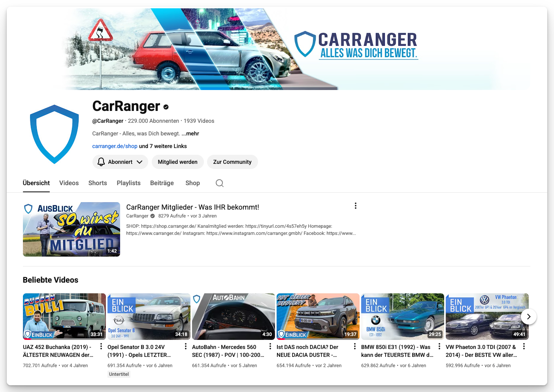Click the CarRanger channel banner image
Viewport: 554px width, 392px height.
277,49
